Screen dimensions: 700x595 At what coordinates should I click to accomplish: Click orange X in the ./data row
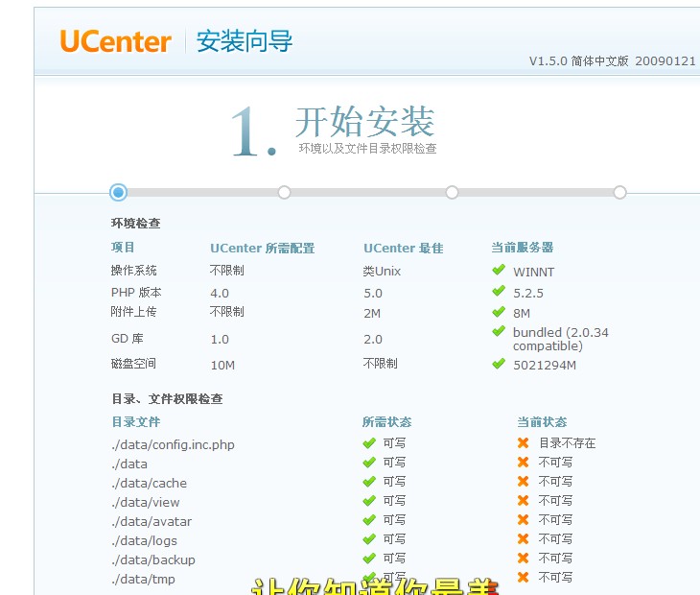(523, 462)
